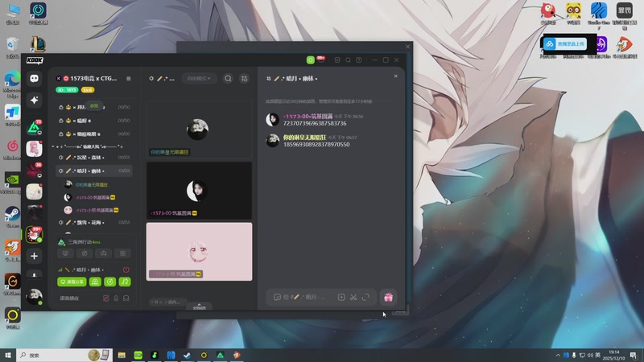Click second activity panel button under 三角洲行动

(85, 253)
